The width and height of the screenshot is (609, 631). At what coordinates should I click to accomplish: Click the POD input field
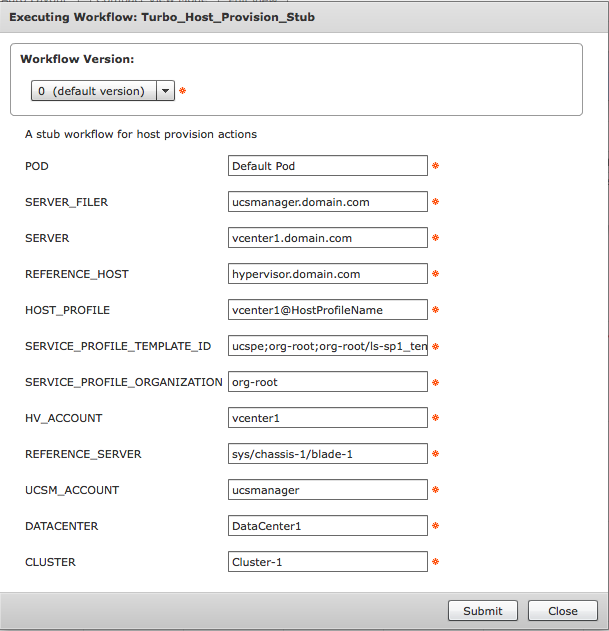328,166
